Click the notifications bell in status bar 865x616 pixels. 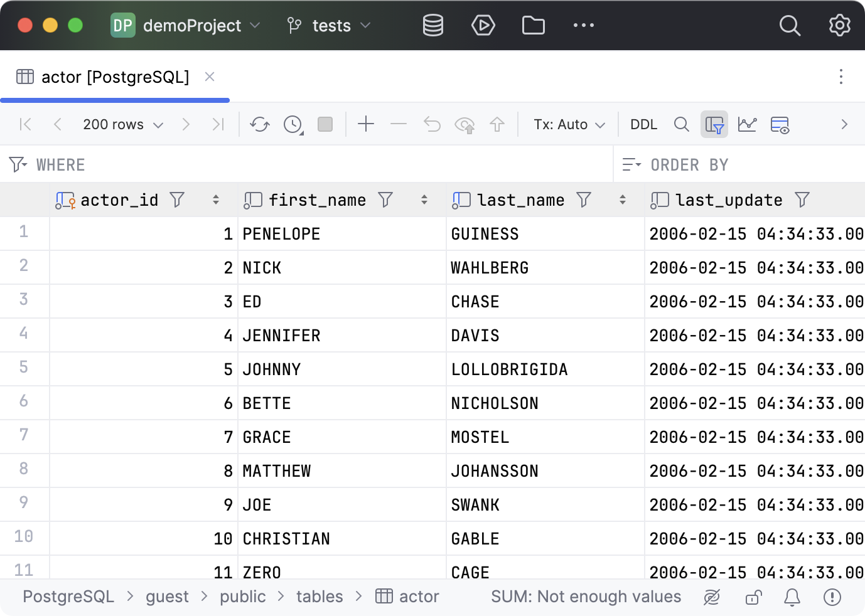[x=792, y=597]
